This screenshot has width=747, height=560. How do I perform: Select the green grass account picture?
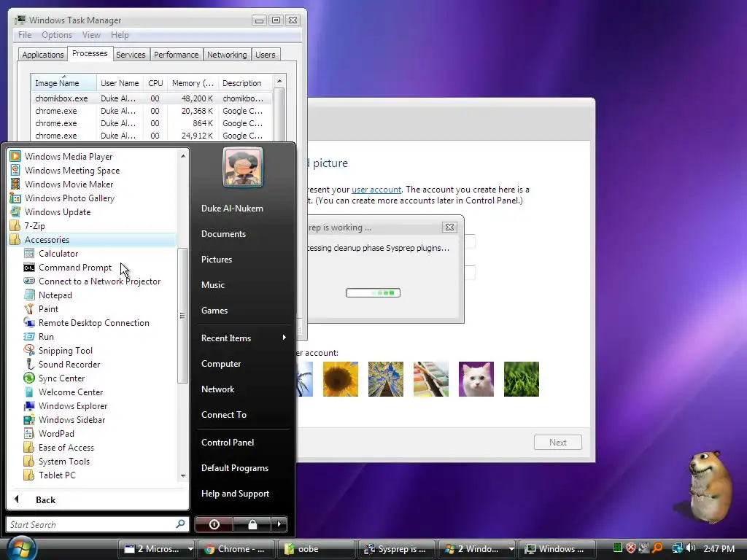pyautogui.click(x=521, y=379)
